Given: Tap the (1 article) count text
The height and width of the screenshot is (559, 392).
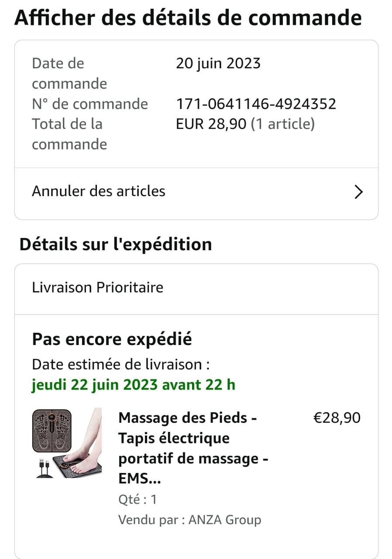Looking at the screenshot, I should 283,124.
